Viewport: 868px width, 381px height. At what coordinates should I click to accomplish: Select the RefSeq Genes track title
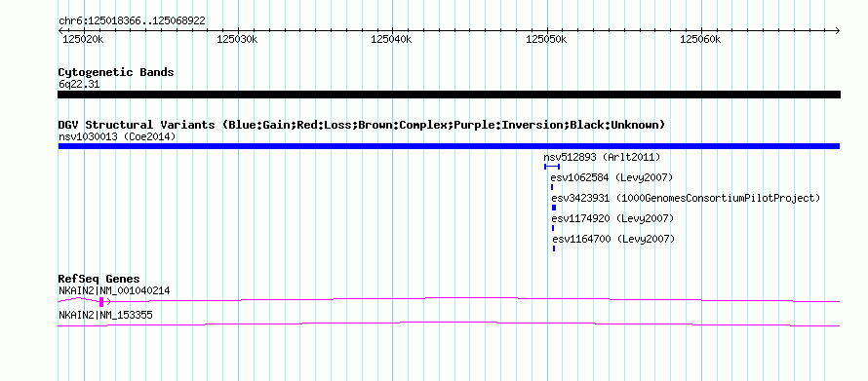pos(99,279)
